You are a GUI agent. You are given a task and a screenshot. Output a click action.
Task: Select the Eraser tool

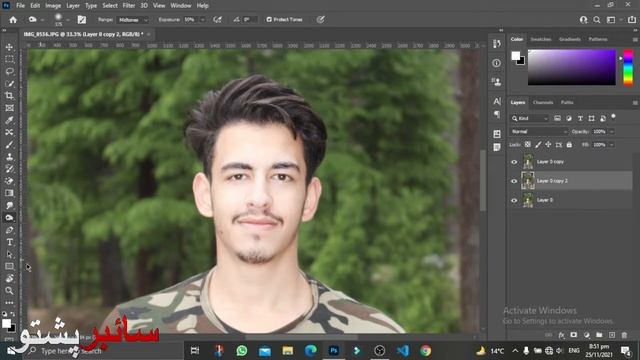click(x=9, y=181)
